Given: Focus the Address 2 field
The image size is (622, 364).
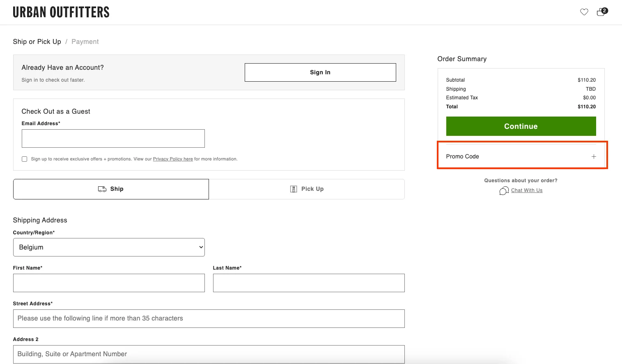Looking at the screenshot, I should 209,354.
